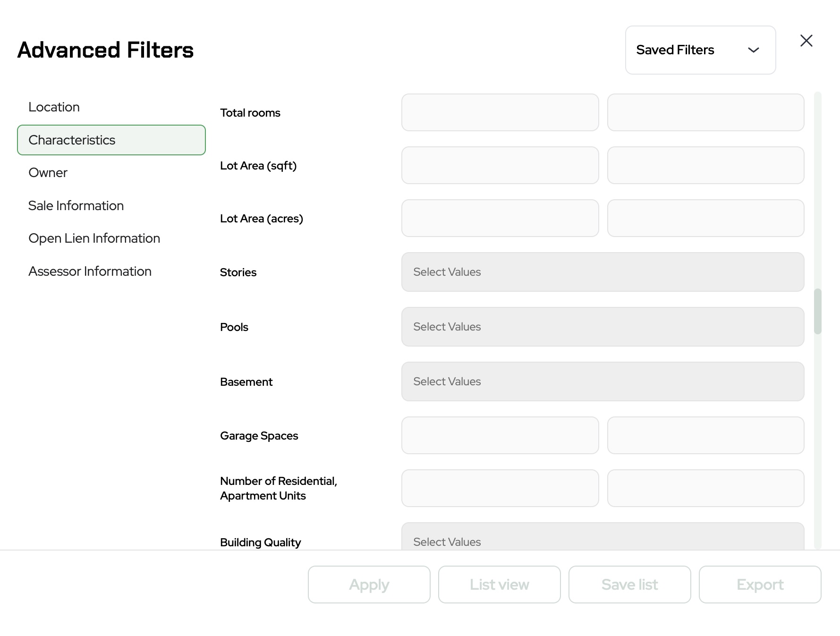Click the Lot Area (acres) minimum field
Viewport: 840px width, 636px height.
500,218
